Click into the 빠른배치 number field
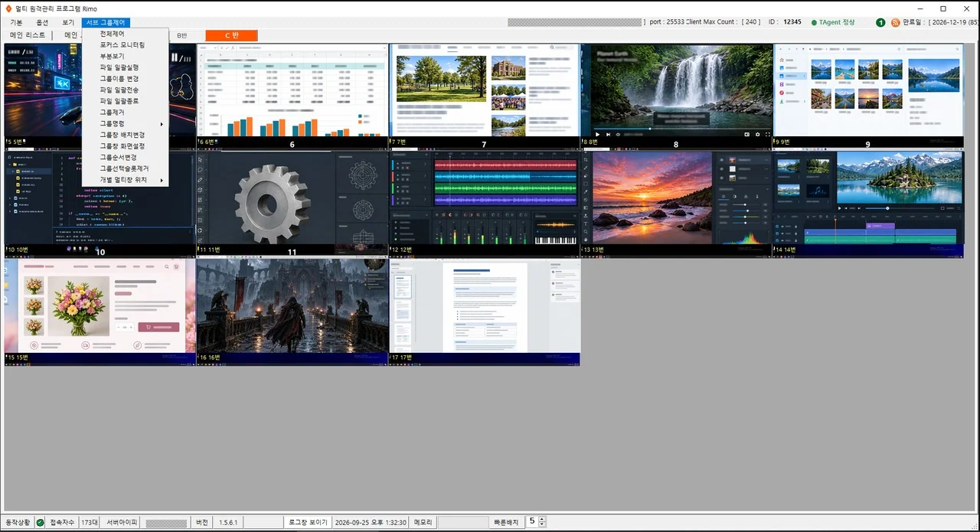The width and height of the screenshot is (980, 532). pos(532,522)
